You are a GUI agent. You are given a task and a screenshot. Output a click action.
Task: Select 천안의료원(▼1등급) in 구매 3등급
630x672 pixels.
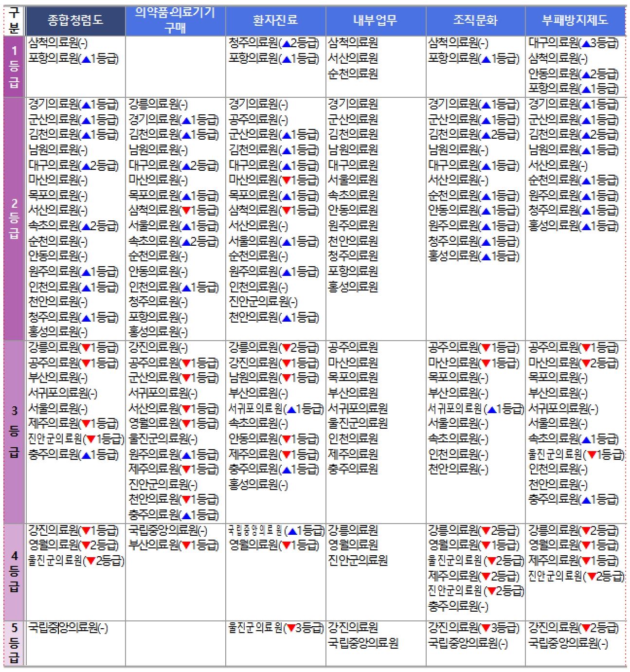pos(174,500)
